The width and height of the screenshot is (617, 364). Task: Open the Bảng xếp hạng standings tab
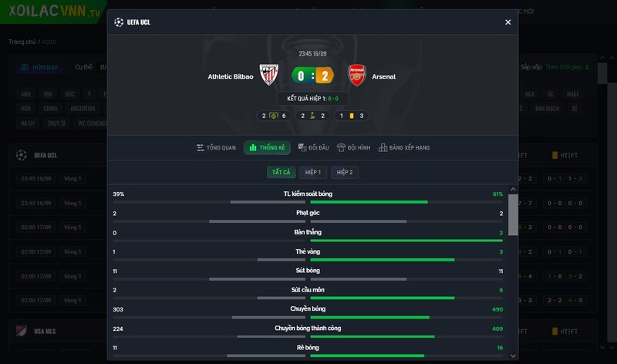[x=404, y=147]
